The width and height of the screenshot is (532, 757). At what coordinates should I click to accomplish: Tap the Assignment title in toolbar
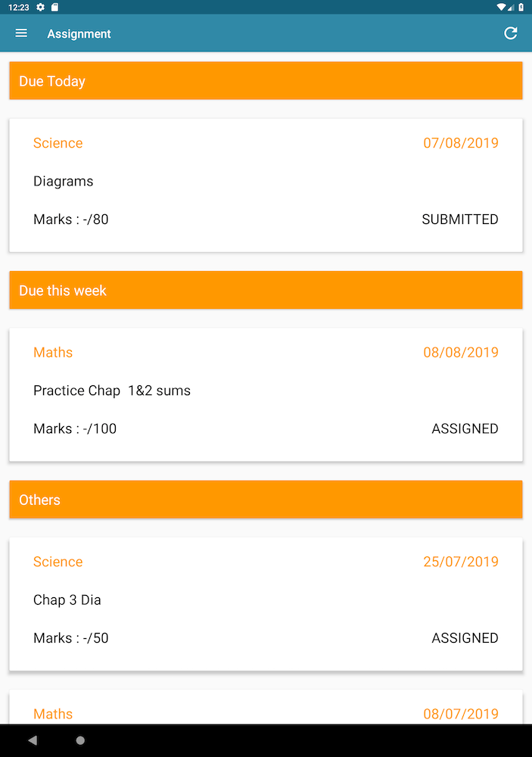[79, 33]
